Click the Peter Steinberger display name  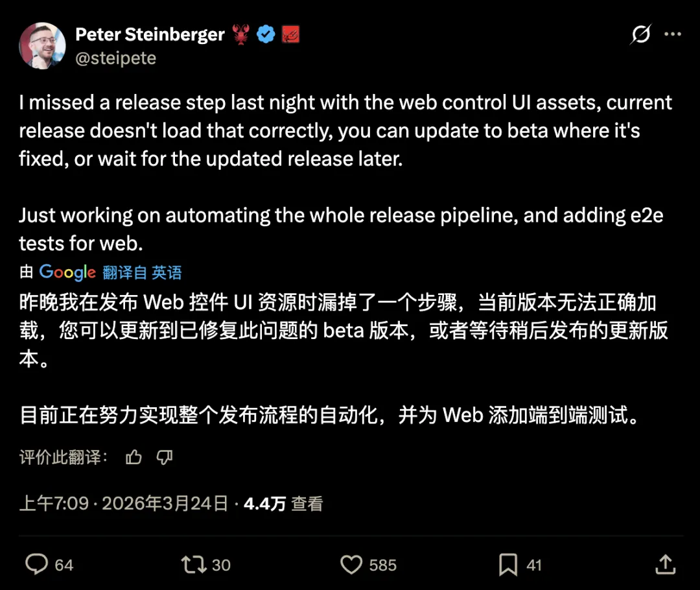(x=150, y=34)
